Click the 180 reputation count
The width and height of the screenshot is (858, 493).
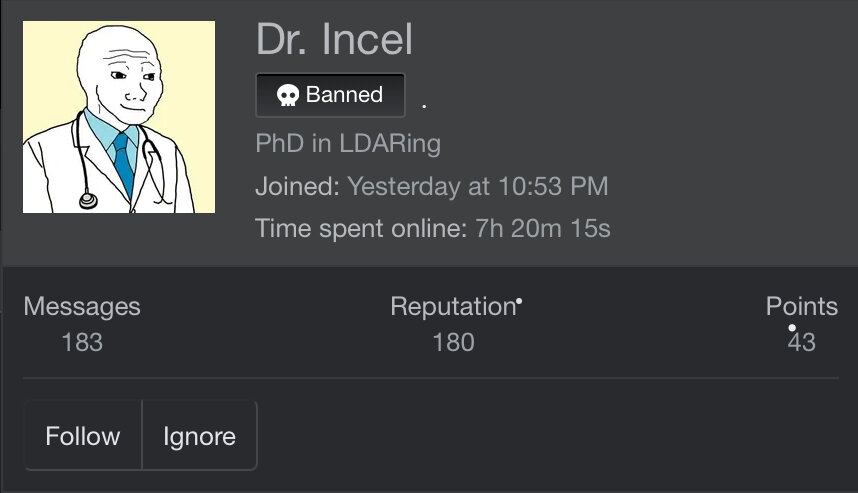[453, 342]
